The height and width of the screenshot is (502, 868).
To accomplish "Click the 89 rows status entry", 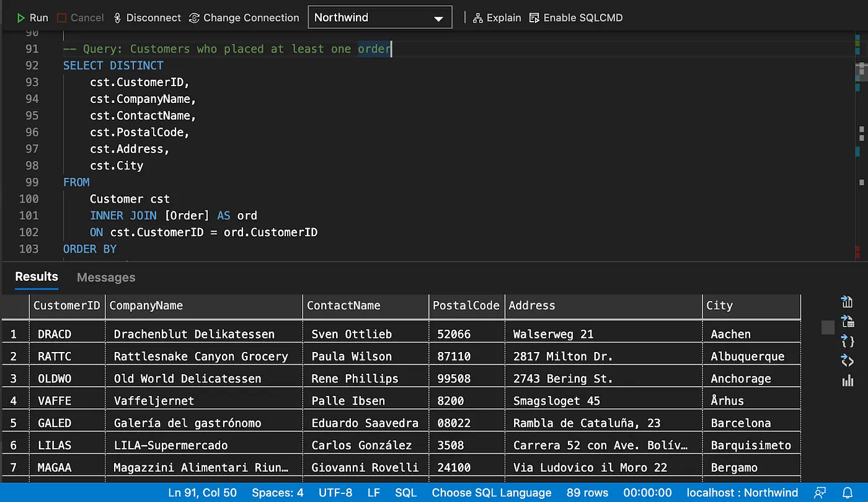I will (587, 493).
